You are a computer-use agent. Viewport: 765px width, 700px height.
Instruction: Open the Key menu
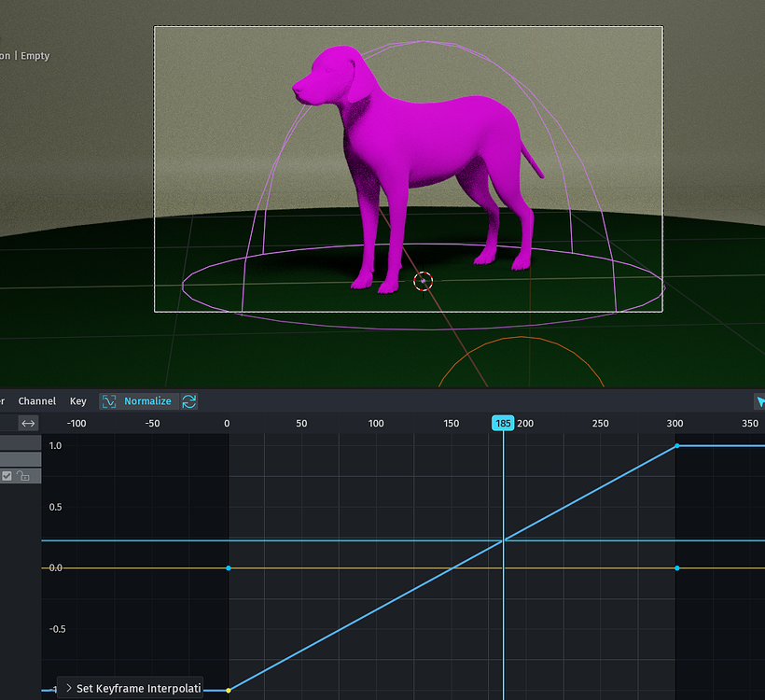pyautogui.click(x=78, y=401)
